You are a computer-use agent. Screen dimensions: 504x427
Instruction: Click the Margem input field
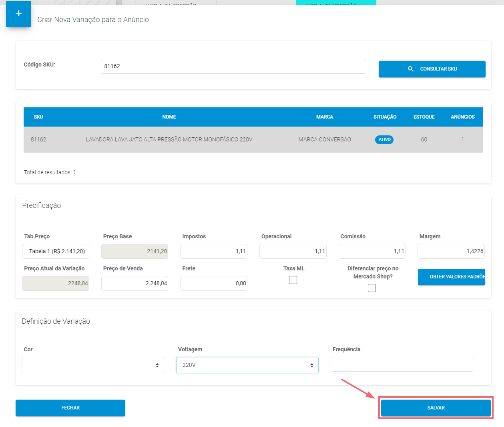(x=451, y=251)
